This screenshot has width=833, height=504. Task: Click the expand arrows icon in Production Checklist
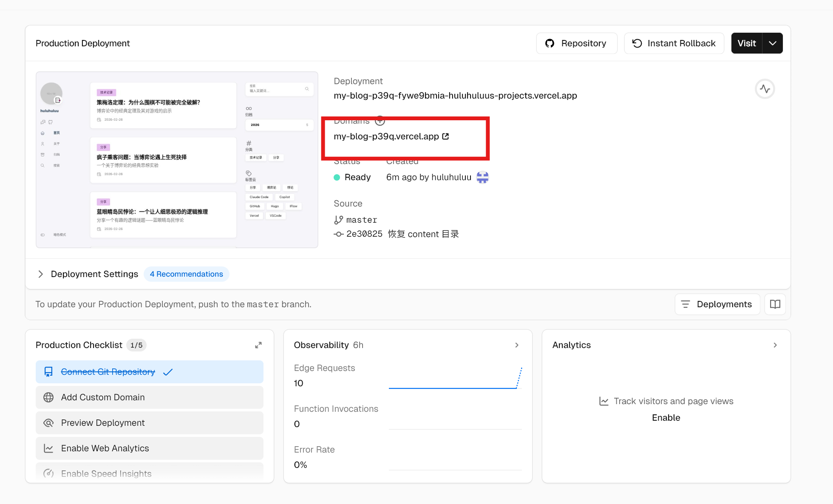[258, 345]
